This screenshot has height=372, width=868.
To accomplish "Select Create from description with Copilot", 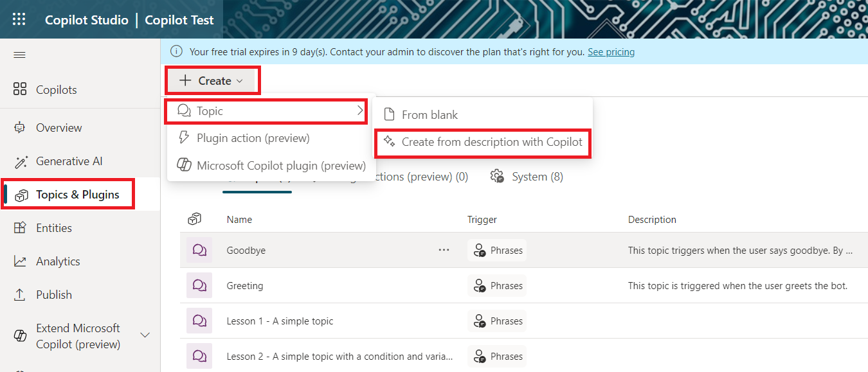I will (x=491, y=142).
